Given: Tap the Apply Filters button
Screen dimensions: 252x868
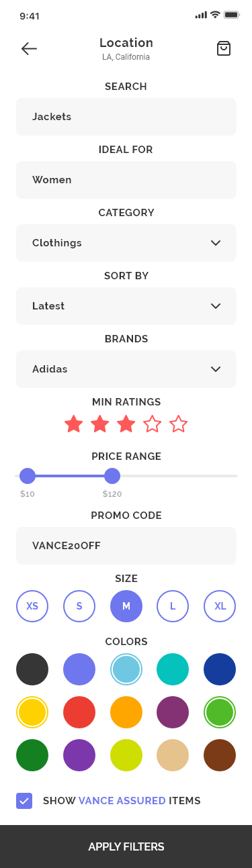Looking at the screenshot, I should (x=126, y=847).
